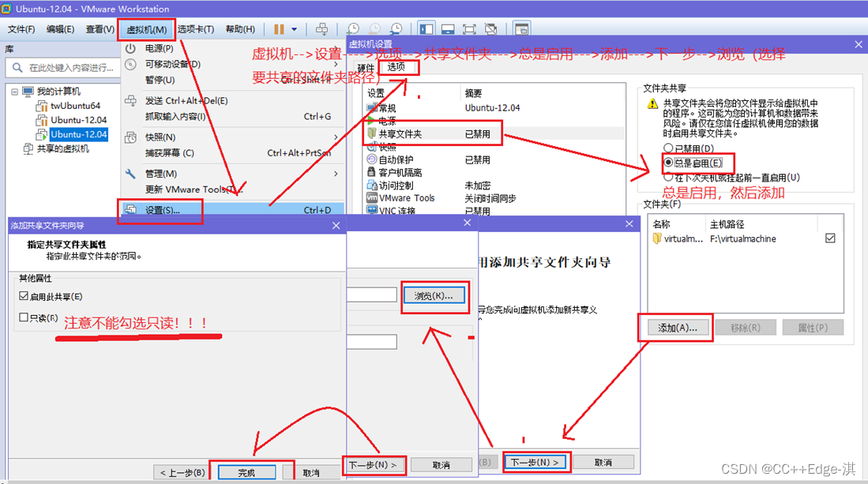The width and height of the screenshot is (868, 484).
Task: Click the VNC 连接 monitor icon
Action: click(x=372, y=210)
